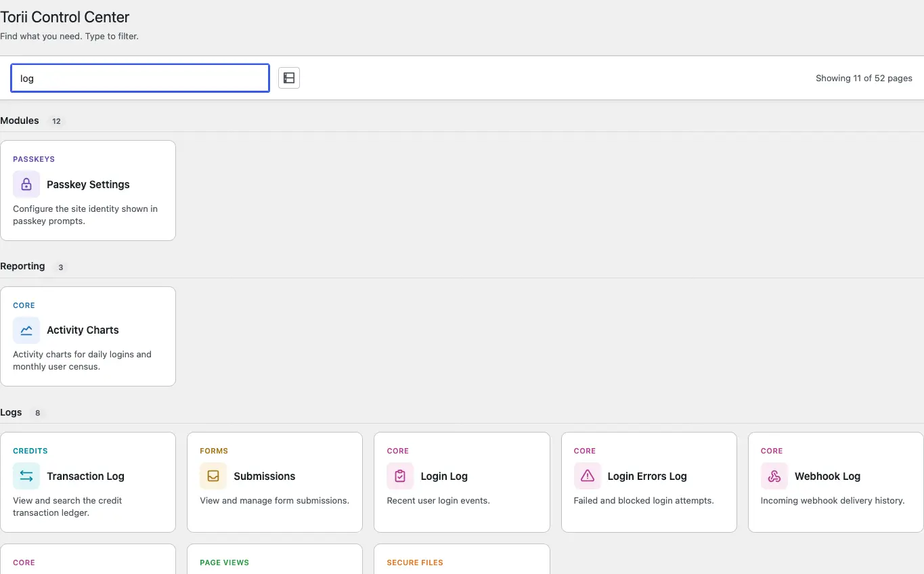The height and width of the screenshot is (574, 924).
Task: Open the Login Errors Log page
Action: click(648, 483)
